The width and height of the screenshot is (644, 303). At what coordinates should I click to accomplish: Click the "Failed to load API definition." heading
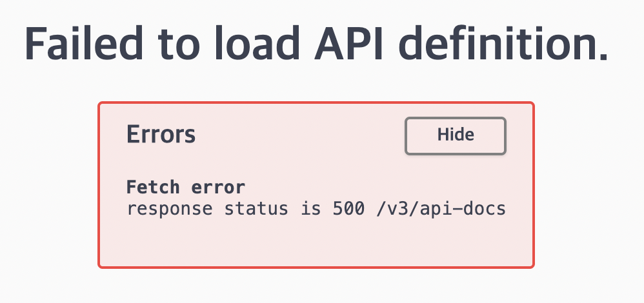316,45
